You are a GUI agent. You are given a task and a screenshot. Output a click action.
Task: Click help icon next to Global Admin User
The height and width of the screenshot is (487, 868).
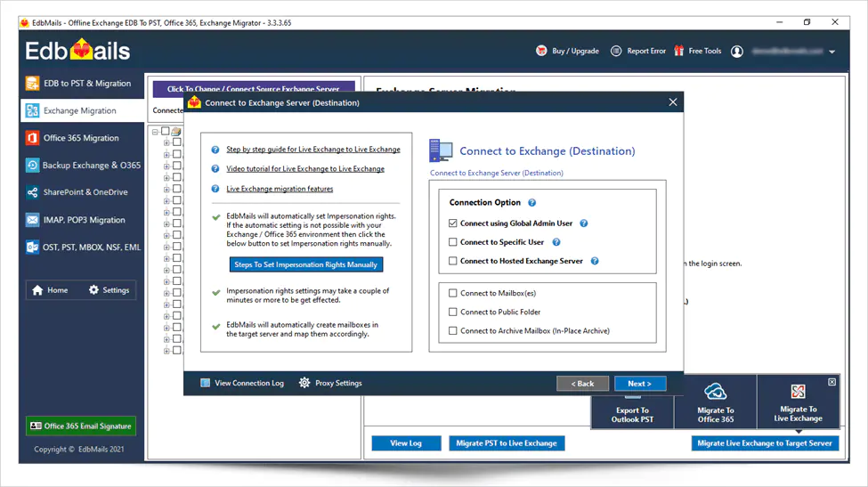point(583,223)
